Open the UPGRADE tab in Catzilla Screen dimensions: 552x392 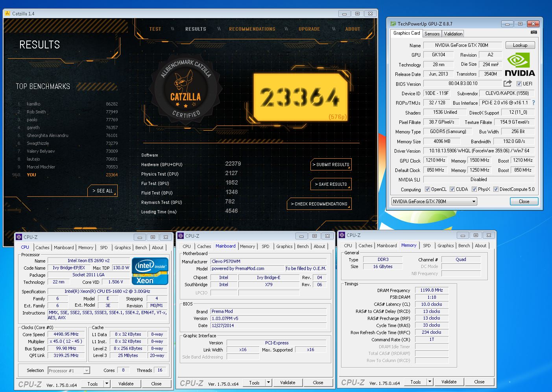tap(309, 29)
